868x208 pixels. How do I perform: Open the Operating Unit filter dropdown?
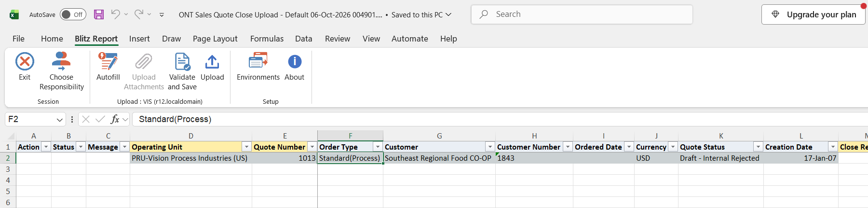pos(246,147)
